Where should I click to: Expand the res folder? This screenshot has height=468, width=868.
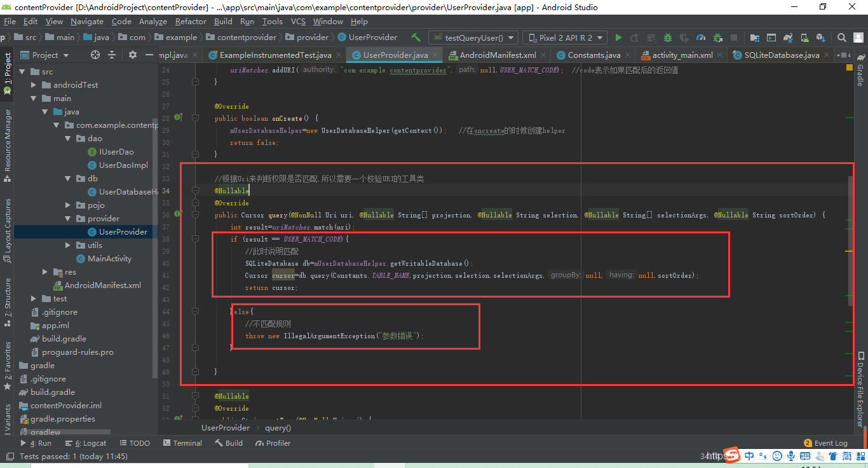46,272
